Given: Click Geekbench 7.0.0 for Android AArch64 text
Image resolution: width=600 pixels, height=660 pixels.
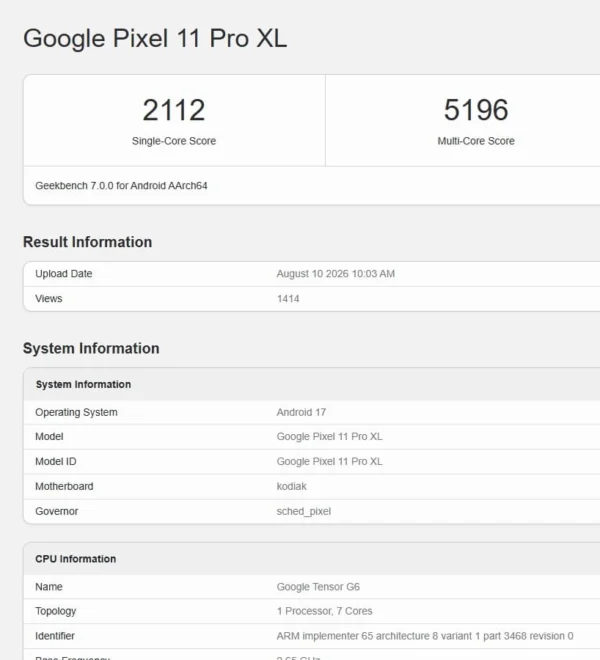Looking at the screenshot, I should (121, 186).
